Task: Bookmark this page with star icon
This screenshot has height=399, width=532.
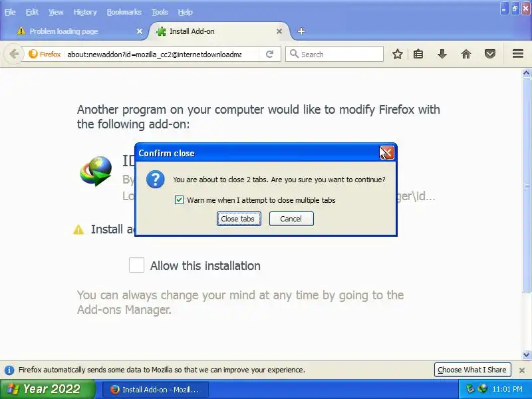Action: 397,54
